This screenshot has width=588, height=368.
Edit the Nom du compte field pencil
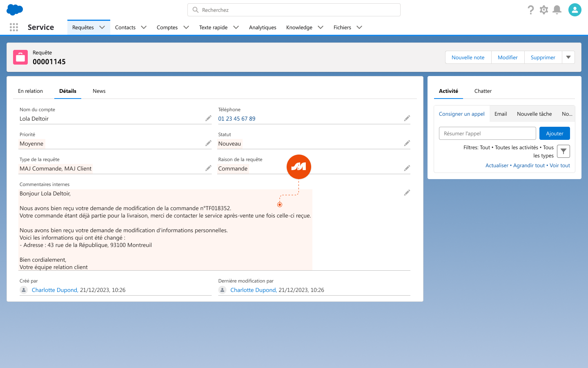coord(208,118)
